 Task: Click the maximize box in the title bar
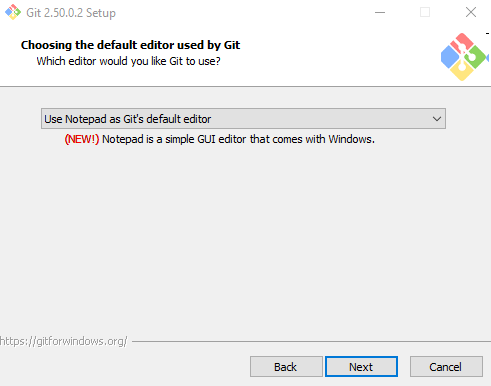[x=425, y=12]
